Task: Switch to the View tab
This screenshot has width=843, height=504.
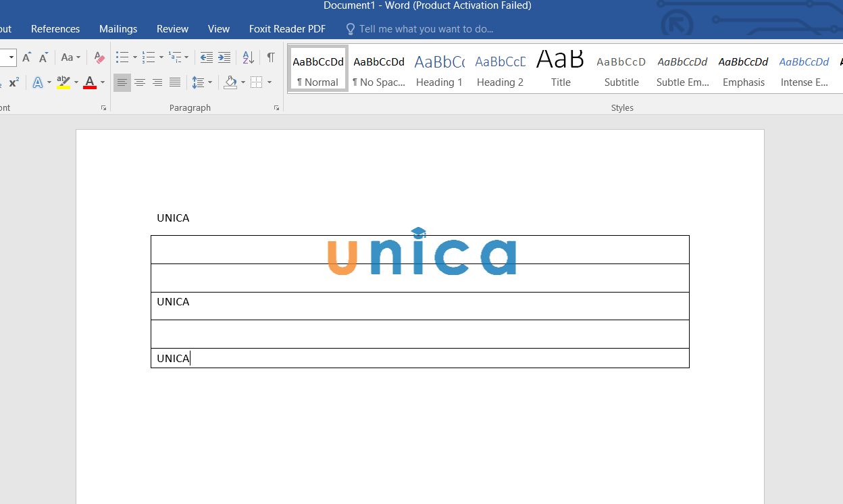Action: click(219, 29)
